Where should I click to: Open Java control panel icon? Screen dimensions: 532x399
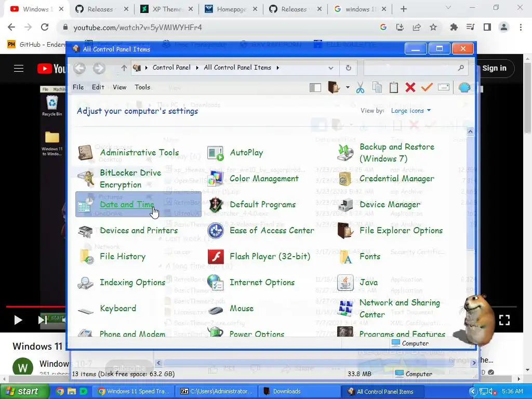[x=345, y=283]
